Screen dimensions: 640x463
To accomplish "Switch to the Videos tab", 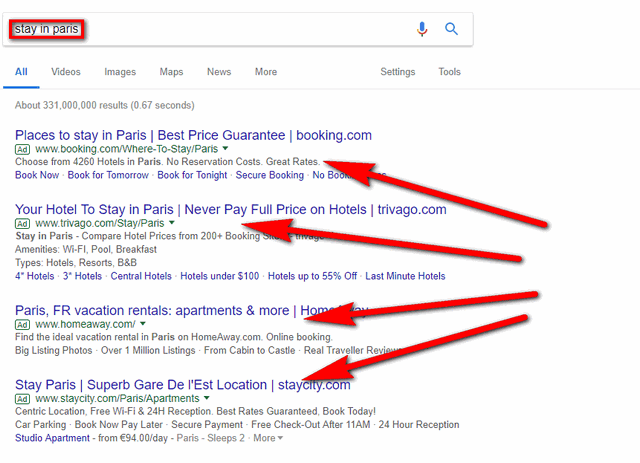I will point(66,72).
